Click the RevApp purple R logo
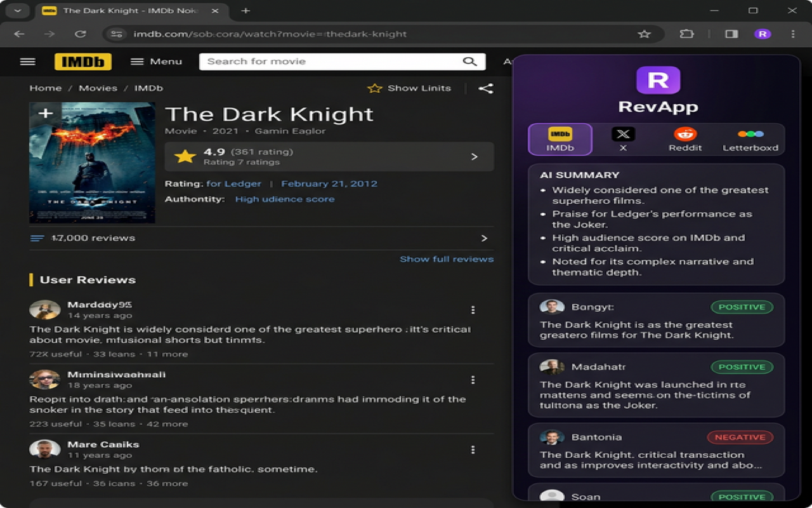This screenshot has height=508, width=812. tap(658, 80)
